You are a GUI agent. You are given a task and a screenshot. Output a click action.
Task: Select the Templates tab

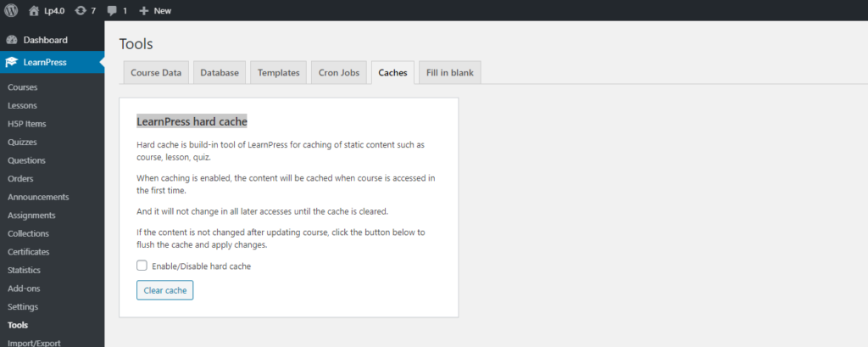[279, 73]
